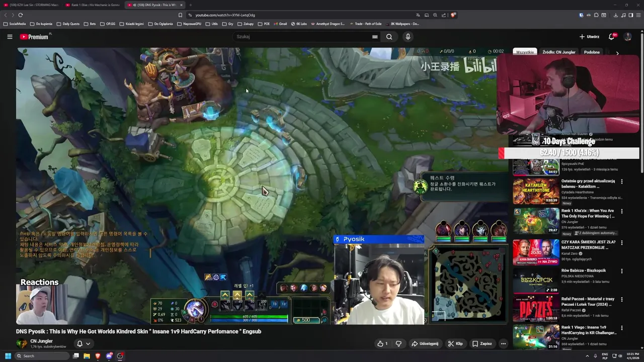Screen dimensions: 644x362
Task: Open a new browser tab with plus
Action: 190,5
